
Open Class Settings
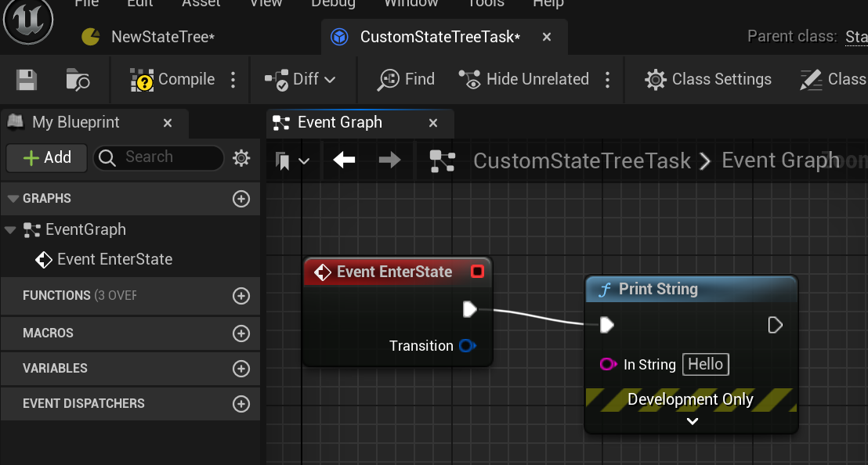coord(708,79)
